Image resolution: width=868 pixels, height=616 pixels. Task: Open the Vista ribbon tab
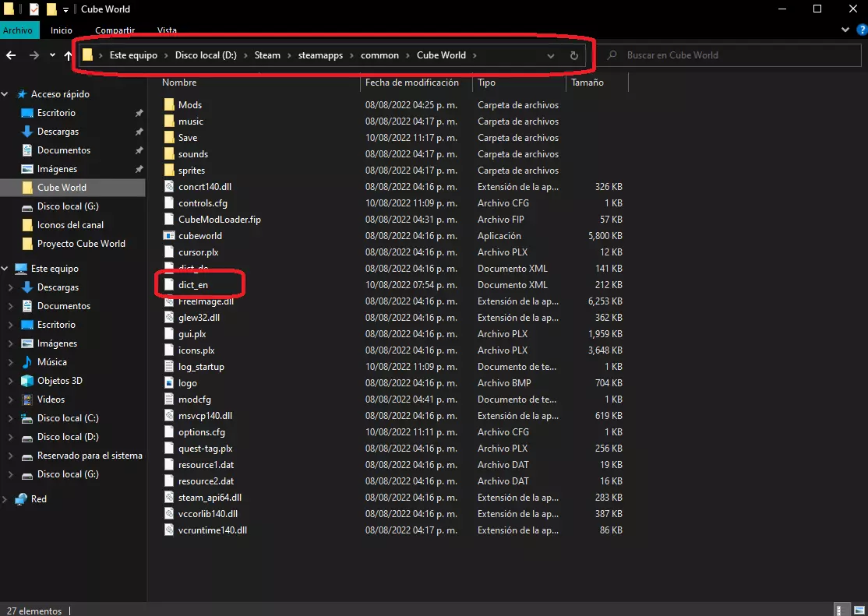[168, 30]
